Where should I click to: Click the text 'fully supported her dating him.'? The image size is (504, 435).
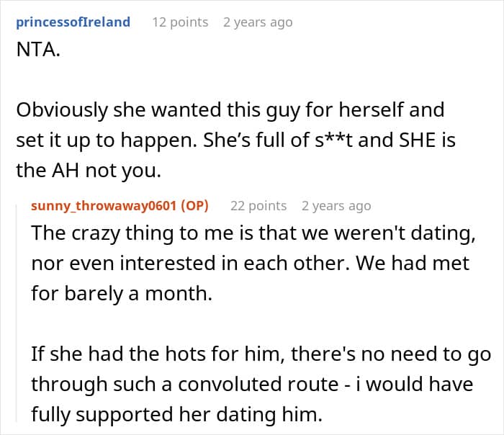[177, 414]
